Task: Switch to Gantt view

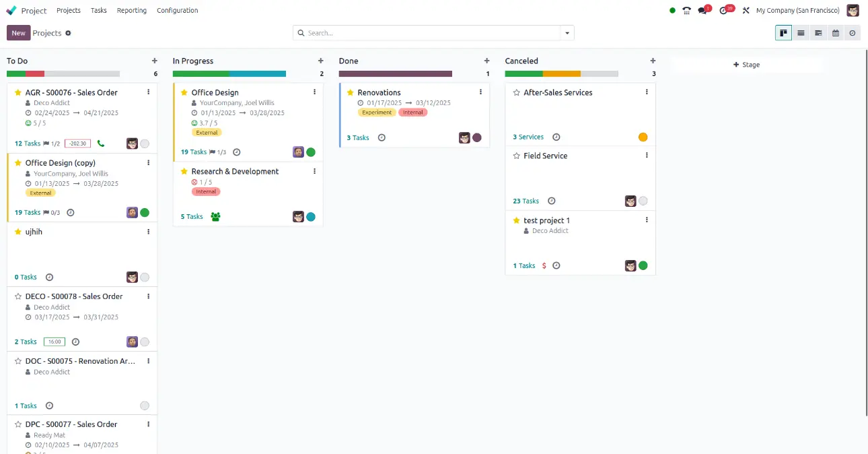Action: pyautogui.click(x=818, y=33)
